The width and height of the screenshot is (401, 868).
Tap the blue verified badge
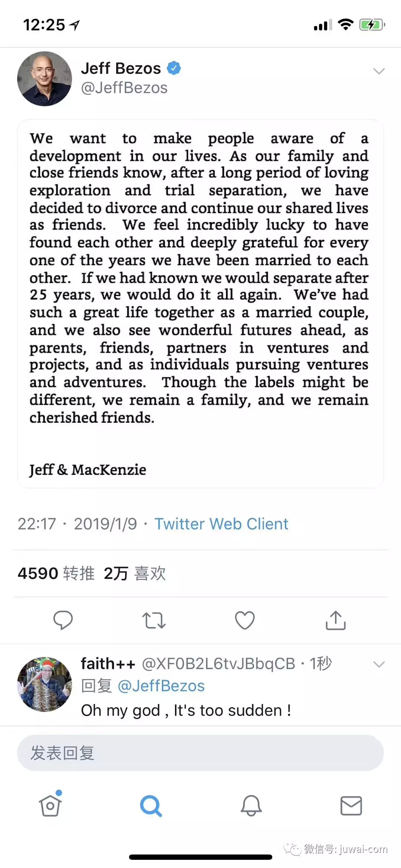pos(174,68)
